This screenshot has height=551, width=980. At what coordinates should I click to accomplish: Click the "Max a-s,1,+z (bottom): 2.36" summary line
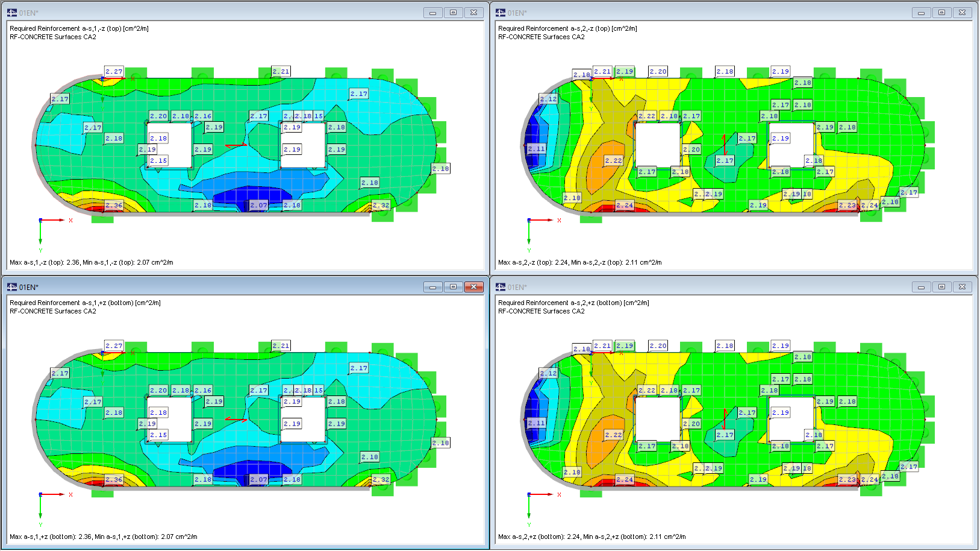tap(104, 537)
